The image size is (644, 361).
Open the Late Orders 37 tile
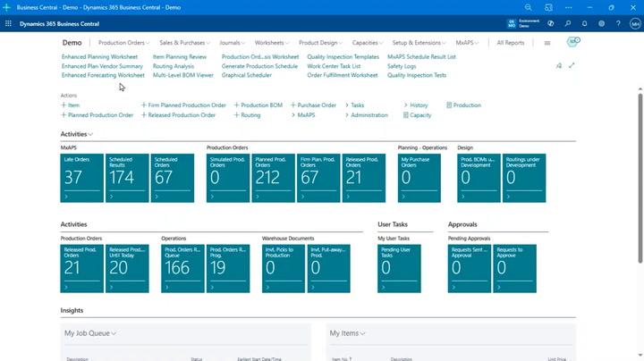point(81,178)
